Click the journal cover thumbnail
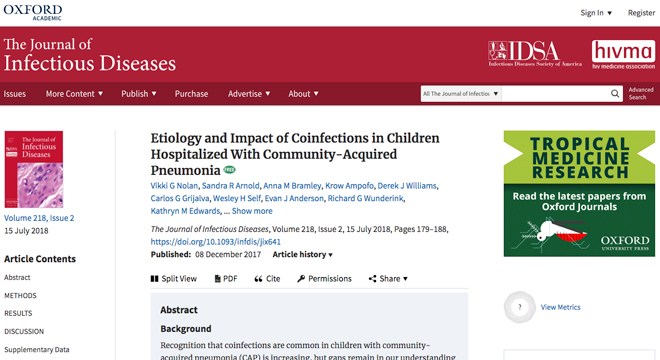The width and height of the screenshot is (660, 360). pyautogui.click(x=34, y=169)
